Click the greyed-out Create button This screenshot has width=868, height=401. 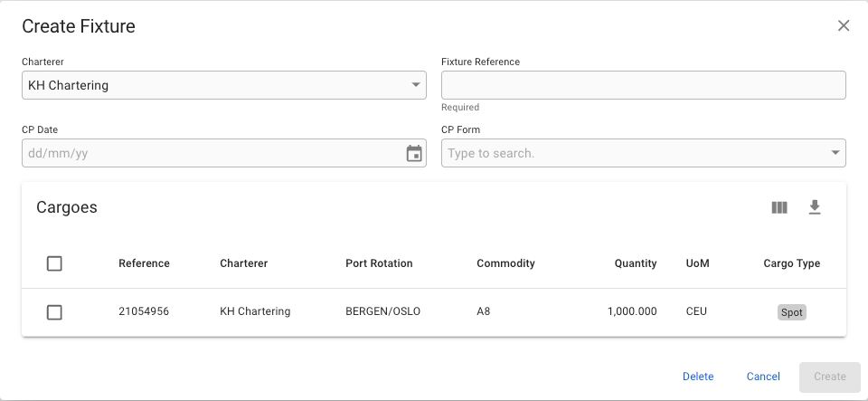829,377
